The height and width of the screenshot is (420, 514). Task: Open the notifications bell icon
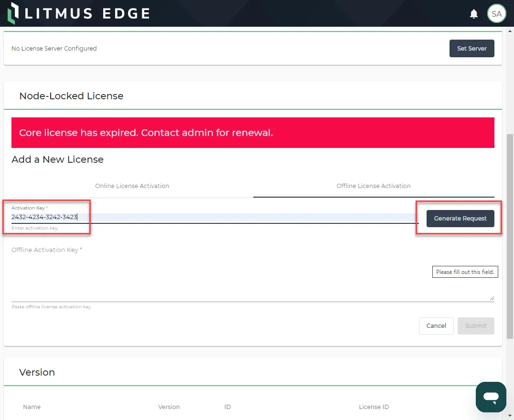474,14
